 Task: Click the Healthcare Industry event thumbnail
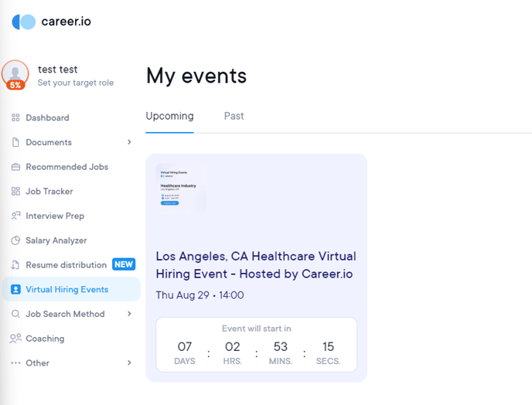[180, 189]
